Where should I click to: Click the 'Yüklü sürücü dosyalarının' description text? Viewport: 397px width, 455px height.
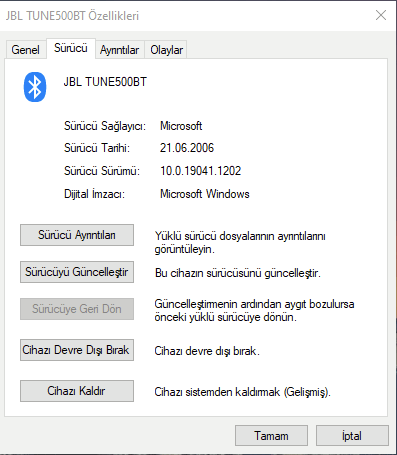pos(240,243)
